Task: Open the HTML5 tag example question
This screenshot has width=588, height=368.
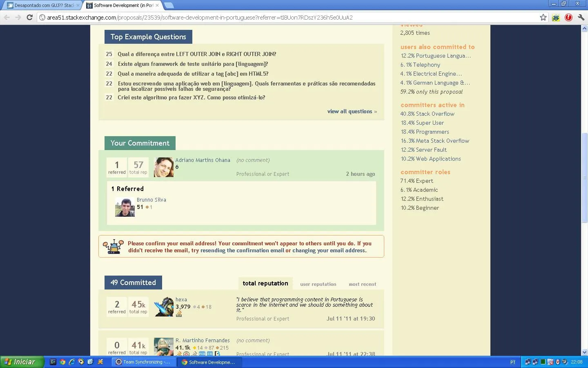Action: point(193,74)
